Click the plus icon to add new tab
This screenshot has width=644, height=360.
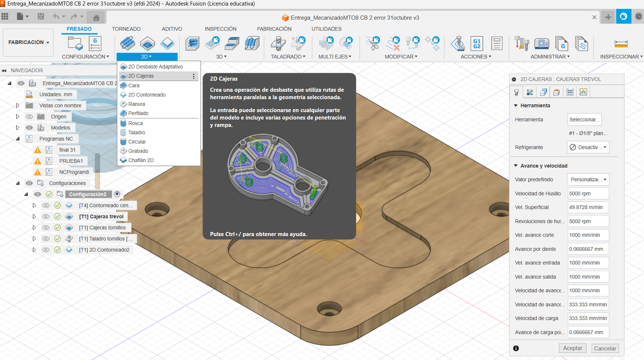point(608,17)
